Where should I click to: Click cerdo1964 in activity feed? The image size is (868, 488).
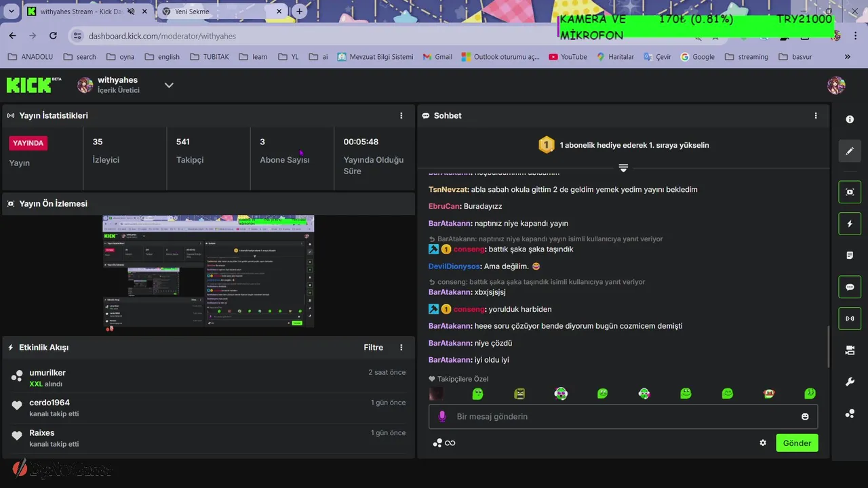pyautogui.click(x=50, y=403)
